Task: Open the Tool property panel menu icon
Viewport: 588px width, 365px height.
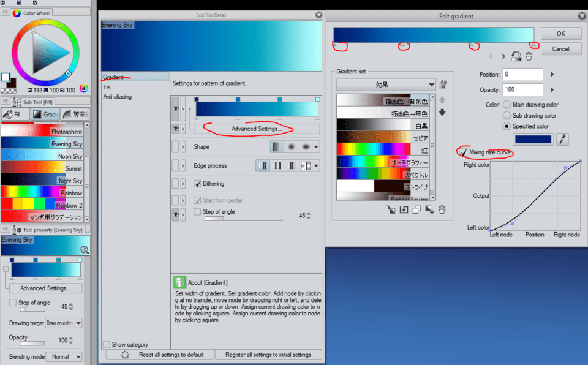Action: coord(6,228)
